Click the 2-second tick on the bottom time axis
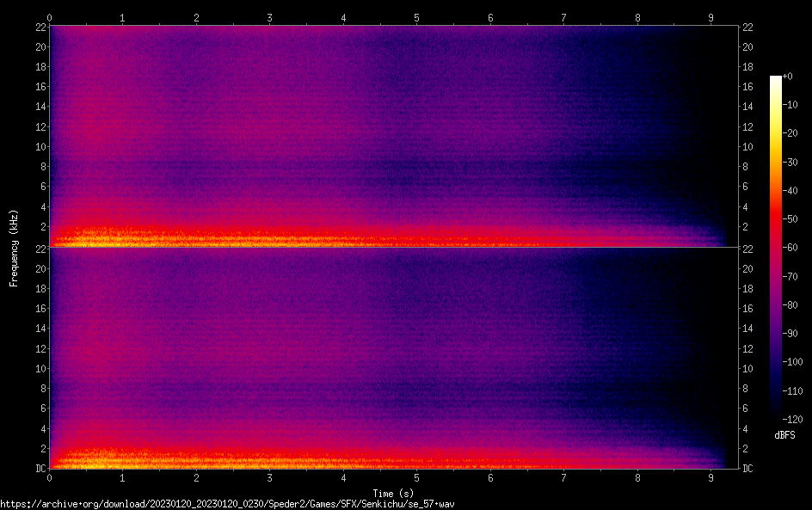 (197, 476)
